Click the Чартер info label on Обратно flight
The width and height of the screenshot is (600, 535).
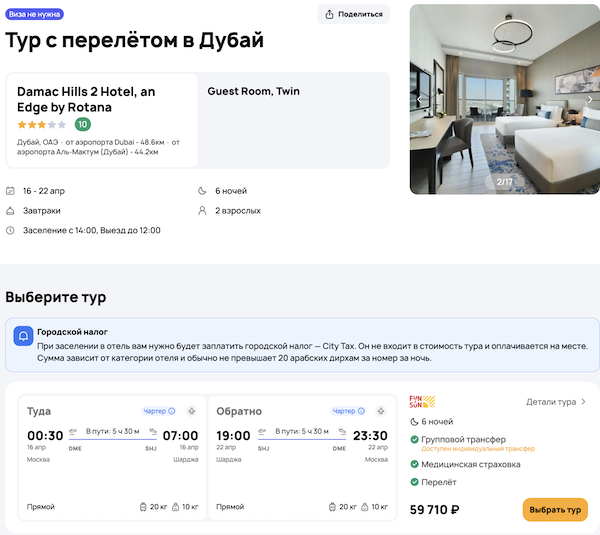pyautogui.click(x=348, y=411)
